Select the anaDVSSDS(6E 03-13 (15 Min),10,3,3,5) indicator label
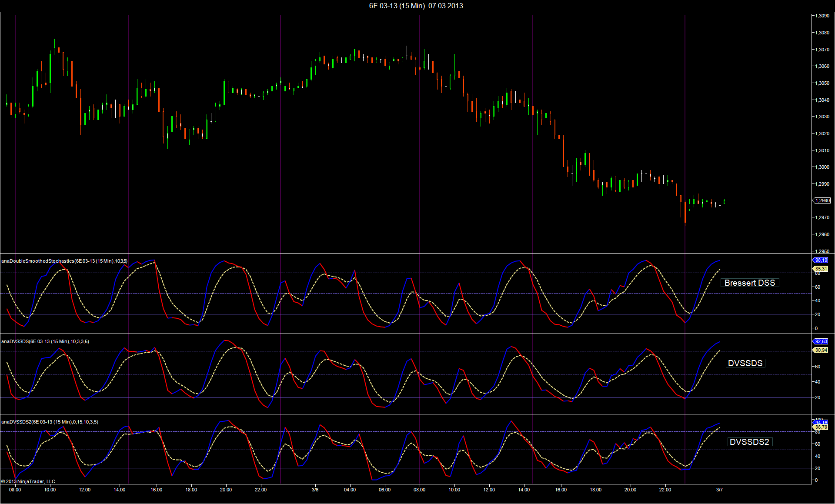The image size is (835, 504). [45, 341]
